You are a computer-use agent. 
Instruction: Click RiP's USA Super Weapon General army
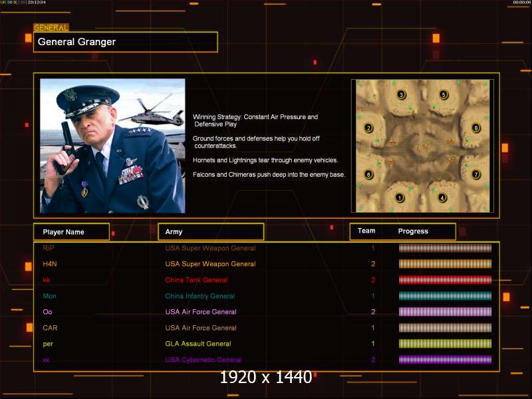coord(210,248)
